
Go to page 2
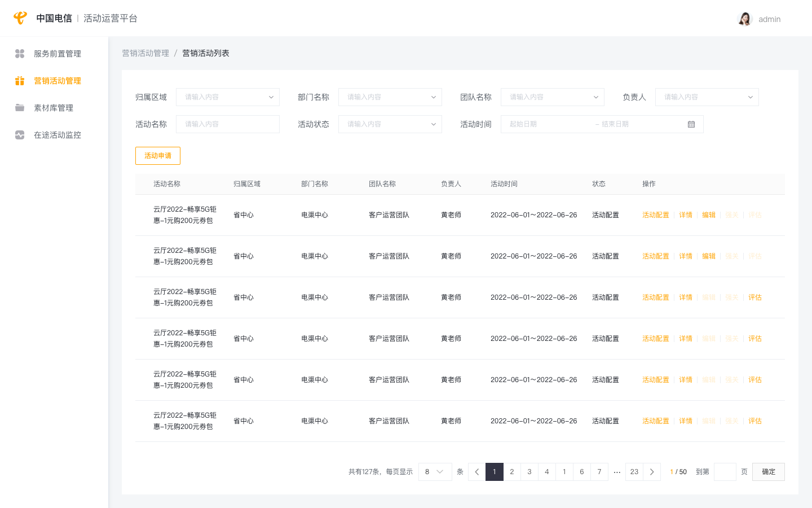coord(512,472)
